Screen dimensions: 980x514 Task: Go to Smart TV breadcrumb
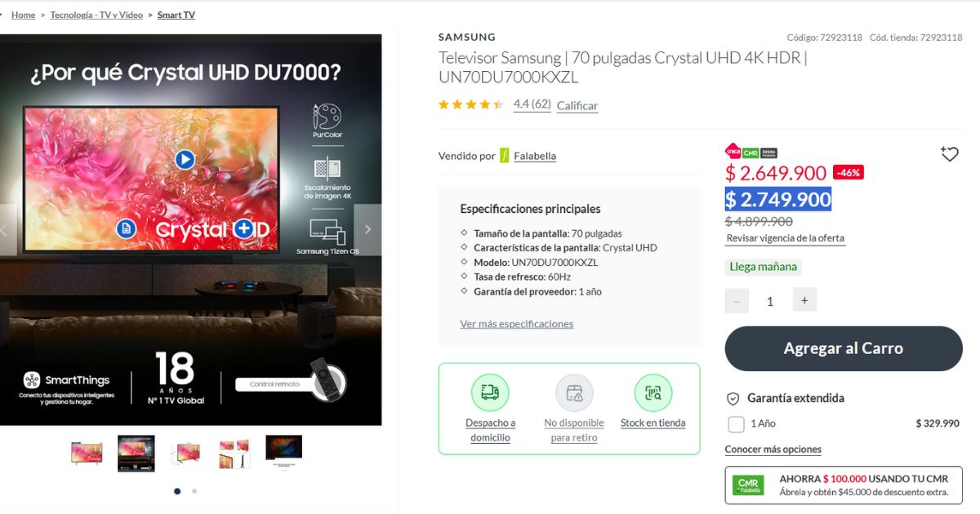pos(176,15)
